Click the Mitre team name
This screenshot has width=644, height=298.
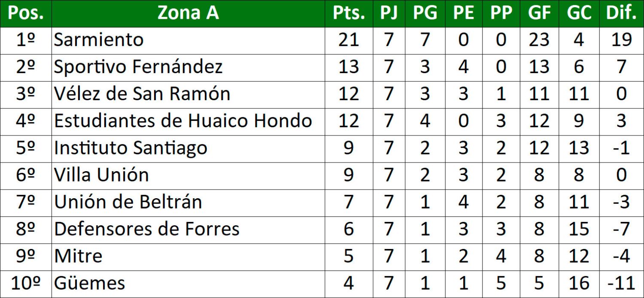pos(78,256)
